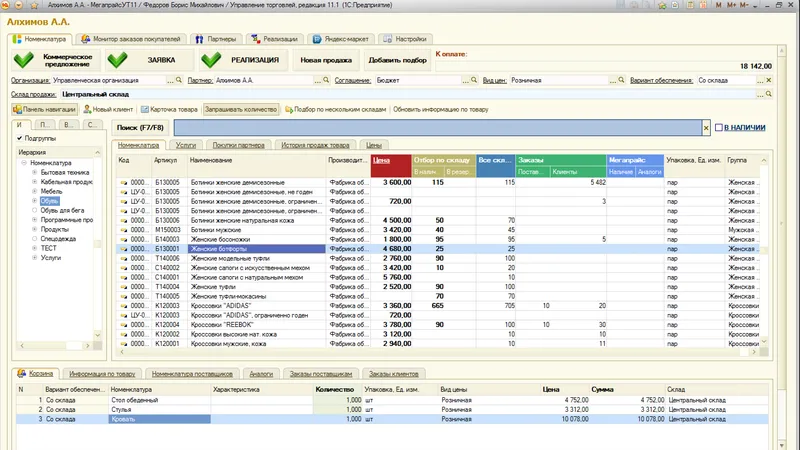This screenshot has height=450, width=800.
Task: Sort by red Цена column header
Action: click(391, 166)
